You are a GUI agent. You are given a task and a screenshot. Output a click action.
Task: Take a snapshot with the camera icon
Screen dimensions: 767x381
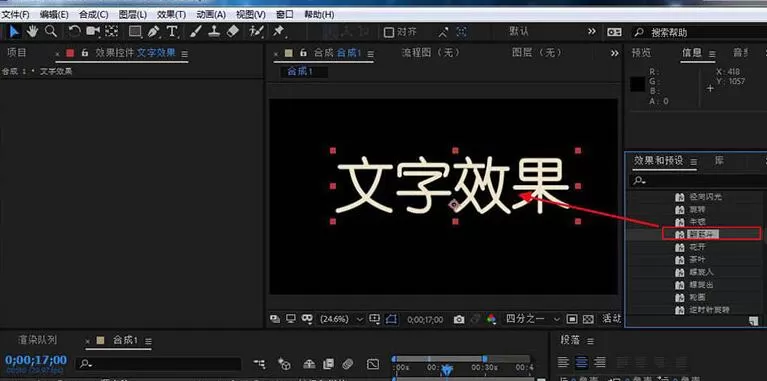pos(459,319)
